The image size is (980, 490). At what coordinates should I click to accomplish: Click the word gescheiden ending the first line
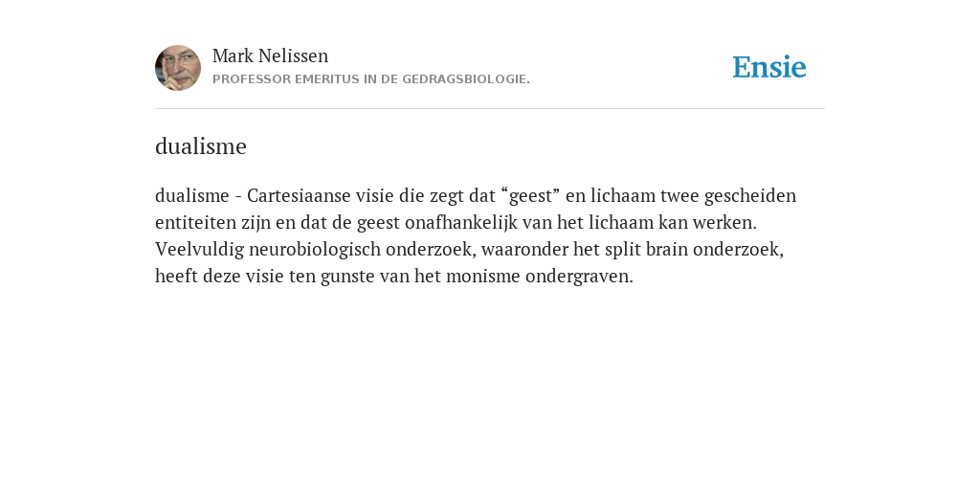pyautogui.click(x=750, y=195)
